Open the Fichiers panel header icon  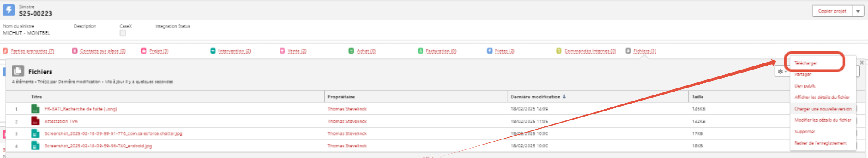(18, 71)
